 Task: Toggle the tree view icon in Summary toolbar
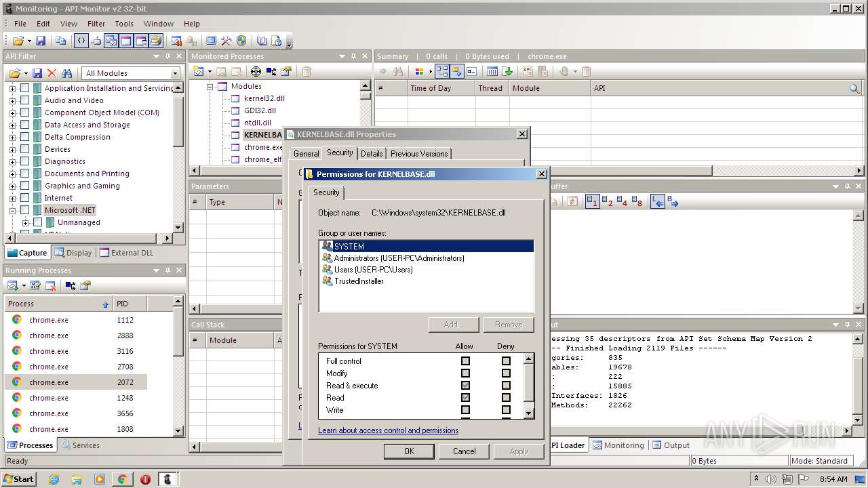point(441,71)
